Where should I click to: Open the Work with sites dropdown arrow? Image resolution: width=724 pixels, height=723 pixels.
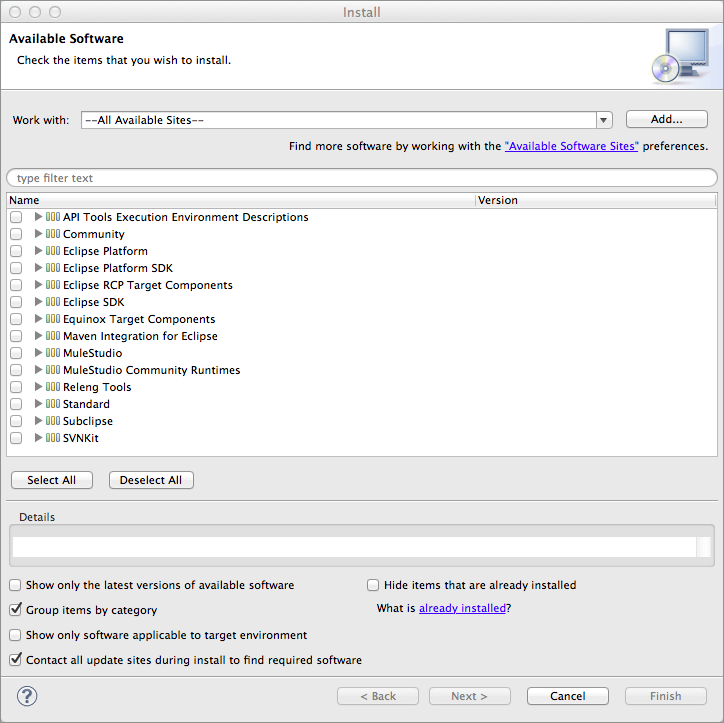[x=603, y=120]
